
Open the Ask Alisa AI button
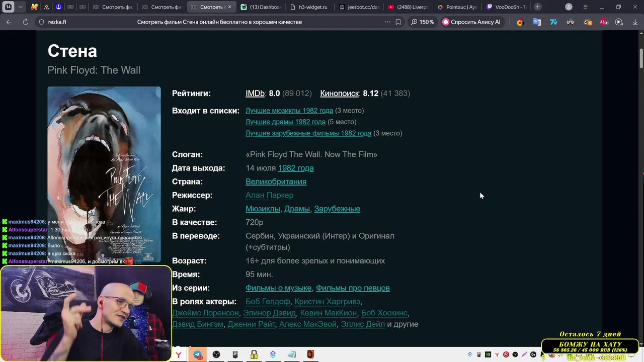pyautogui.click(x=471, y=22)
